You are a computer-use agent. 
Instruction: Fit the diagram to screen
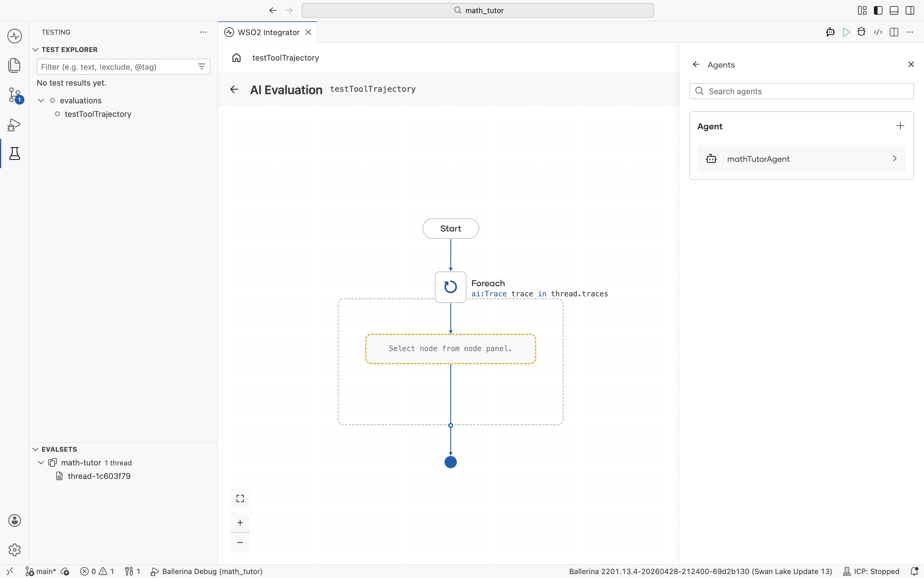click(x=240, y=498)
